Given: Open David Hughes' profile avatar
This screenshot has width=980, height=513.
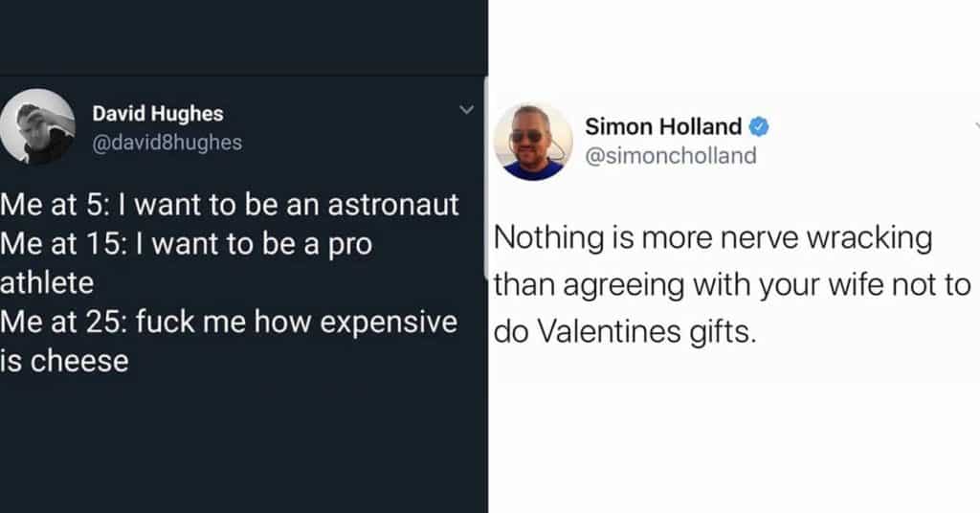Looking at the screenshot, I should click(37, 126).
